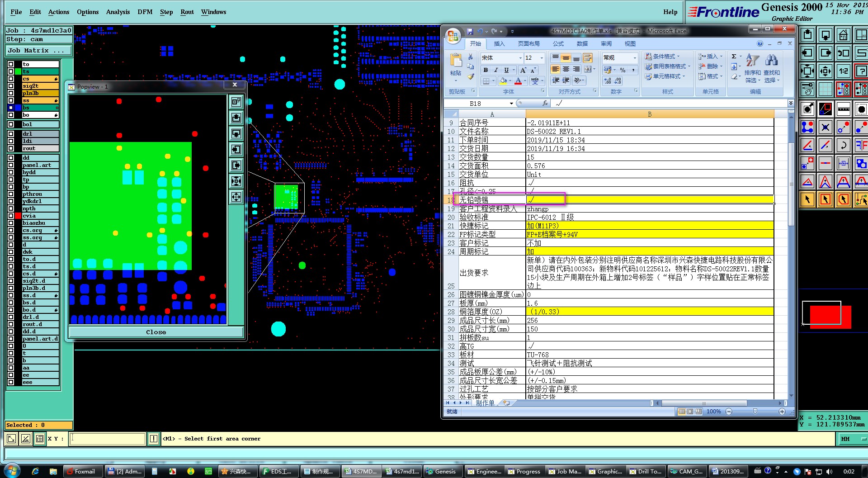Switch to the 公式 ribbon tab in Excel
The width and height of the screenshot is (868, 478).
558,44
